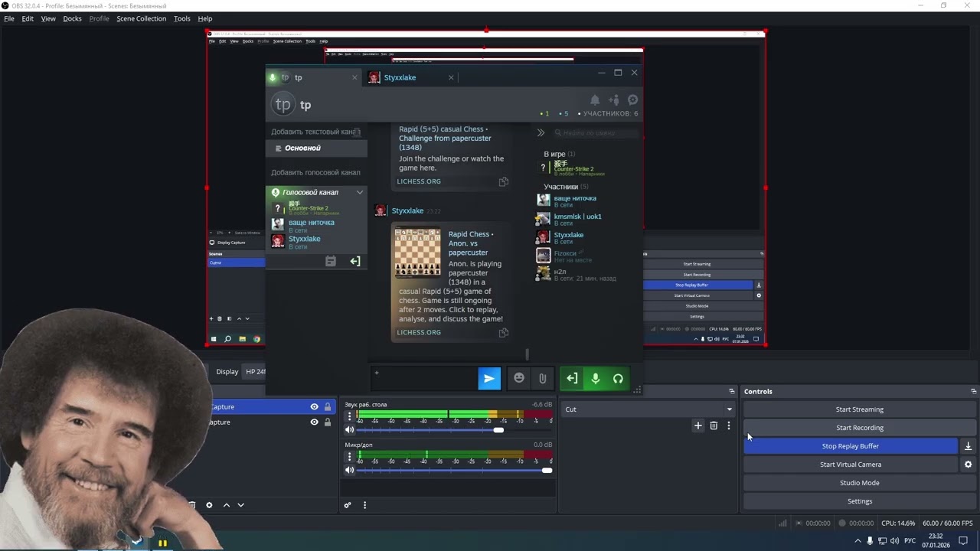Open transition properties three-dot menu
This screenshot has height=551, width=980.
[x=729, y=425]
